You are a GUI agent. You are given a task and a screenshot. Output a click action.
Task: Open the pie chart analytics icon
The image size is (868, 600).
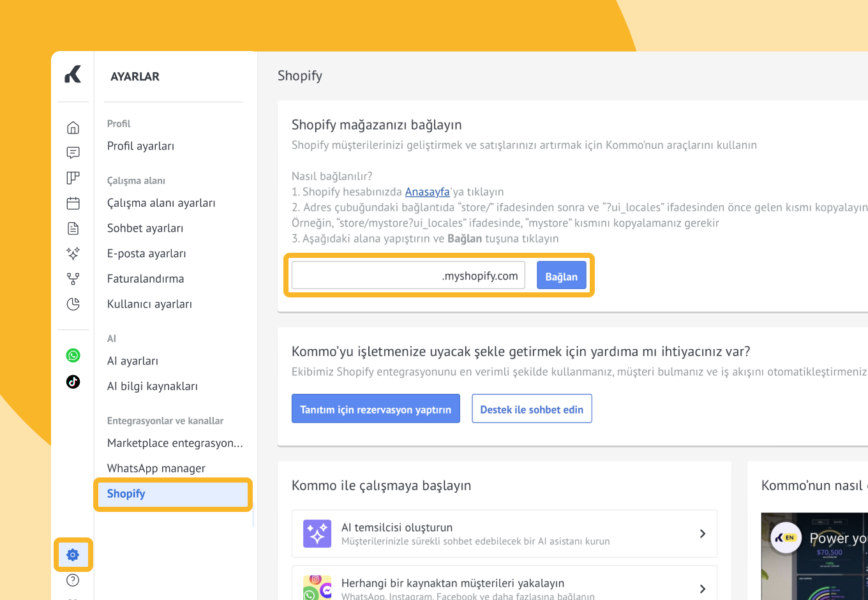tap(73, 304)
